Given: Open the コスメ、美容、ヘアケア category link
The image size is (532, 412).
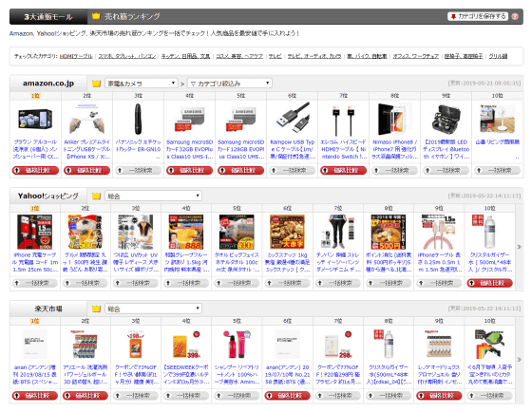Looking at the screenshot, I should (x=239, y=56).
